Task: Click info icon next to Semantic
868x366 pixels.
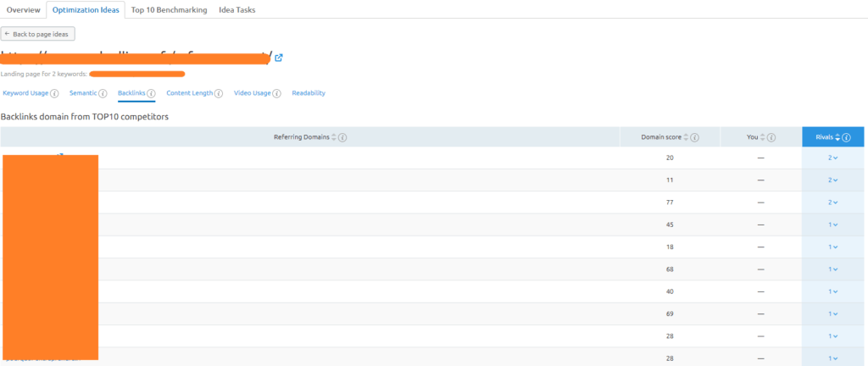Action: pos(103,93)
